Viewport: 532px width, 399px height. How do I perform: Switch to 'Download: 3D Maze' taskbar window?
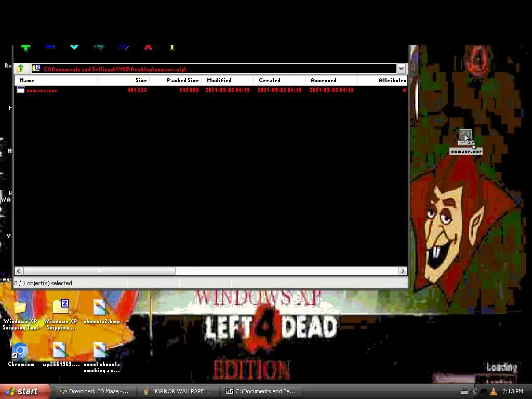pos(95,392)
